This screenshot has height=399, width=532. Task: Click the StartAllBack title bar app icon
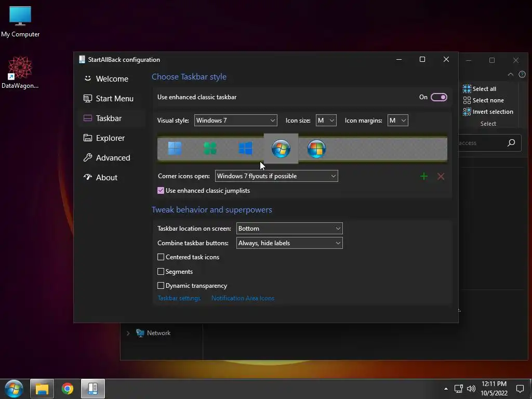82,59
